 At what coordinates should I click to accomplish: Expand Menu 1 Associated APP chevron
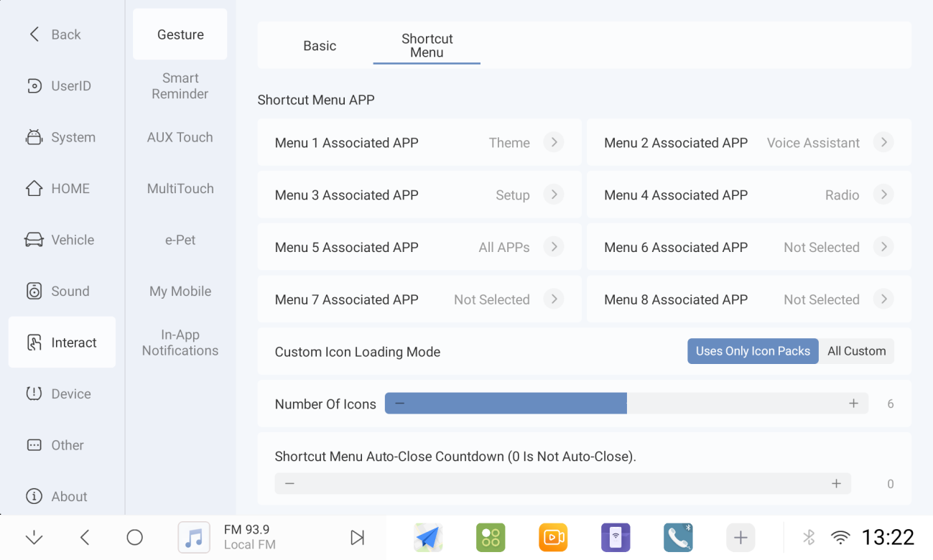point(553,142)
